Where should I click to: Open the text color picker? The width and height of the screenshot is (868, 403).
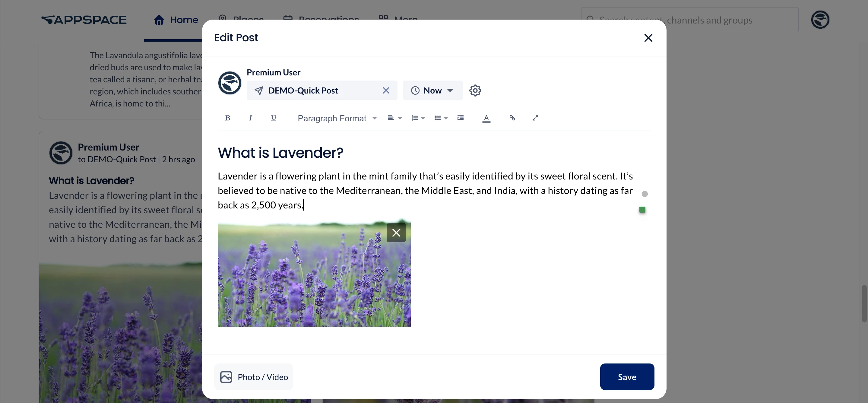tap(486, 118)
